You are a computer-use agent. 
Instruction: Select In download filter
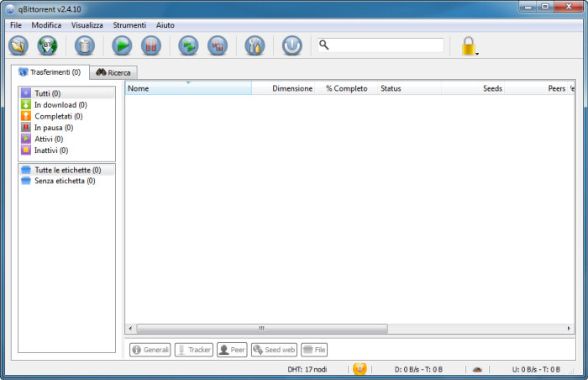pos(59,105)
